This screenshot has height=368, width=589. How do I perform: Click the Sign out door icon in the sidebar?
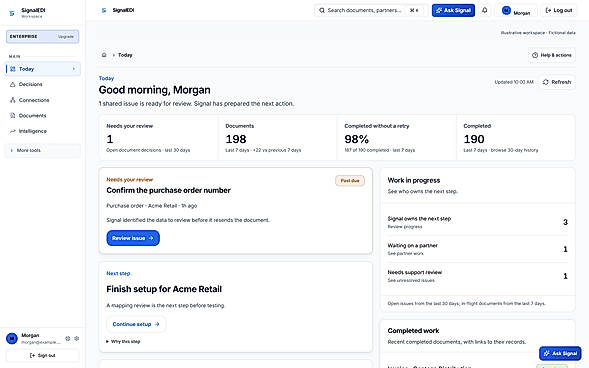[x=32, y=355]
